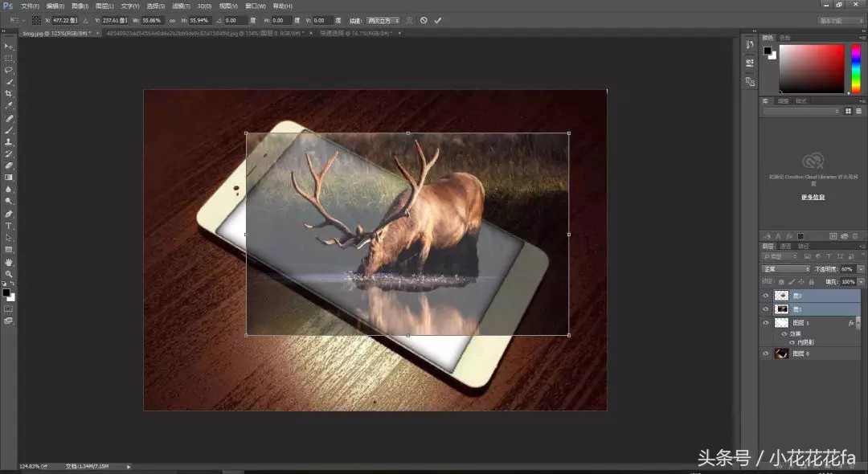The width and height of the screenshot is (868, 474).
Task: Select the Lasso tool
Action: [x=9, y=70]
